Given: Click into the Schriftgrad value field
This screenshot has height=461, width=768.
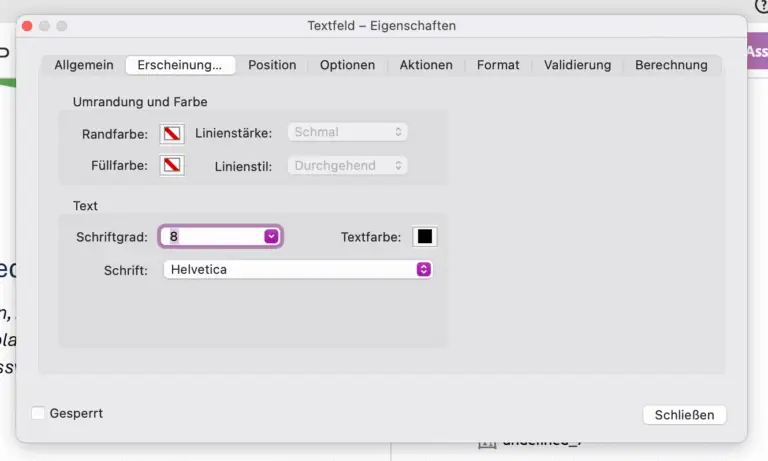Looking at the screenshot, I should coord(212,237).
